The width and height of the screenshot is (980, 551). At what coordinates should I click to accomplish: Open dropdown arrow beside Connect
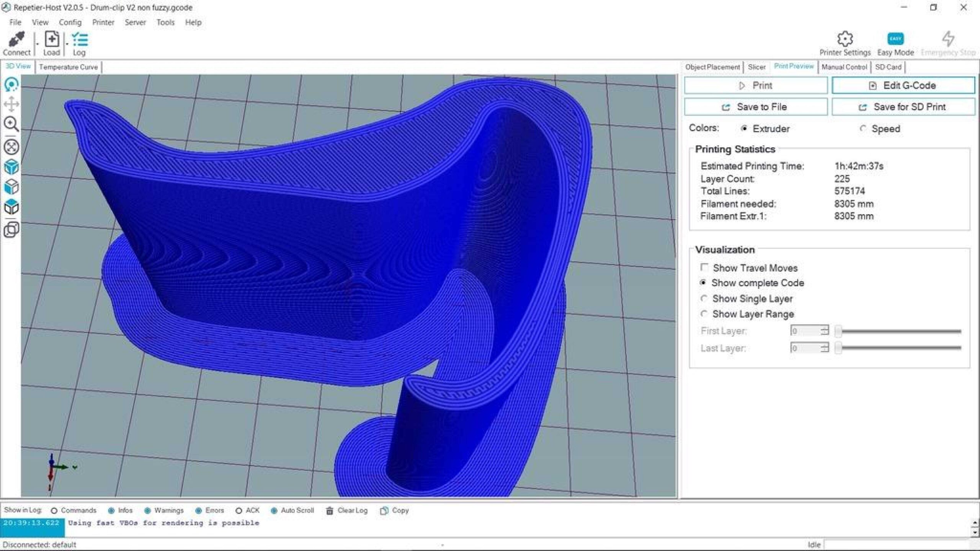(x=37, y=44)
